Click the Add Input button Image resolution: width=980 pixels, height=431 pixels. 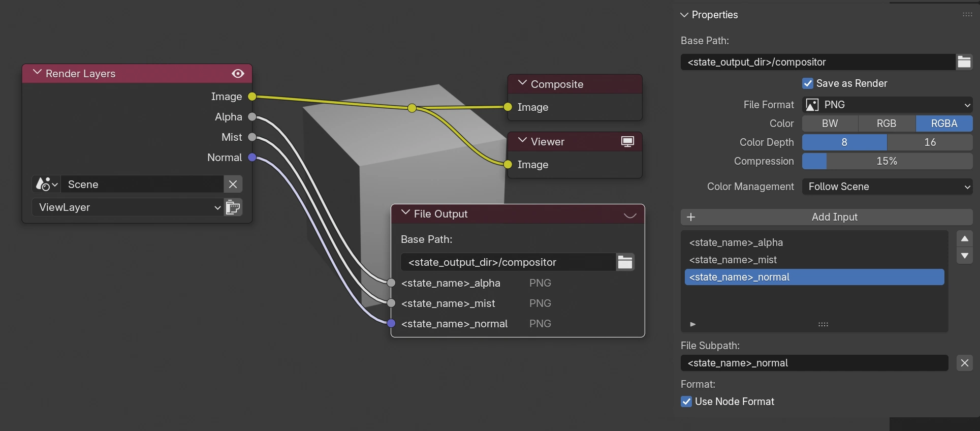pyautogui.click(x=826, y=217)
